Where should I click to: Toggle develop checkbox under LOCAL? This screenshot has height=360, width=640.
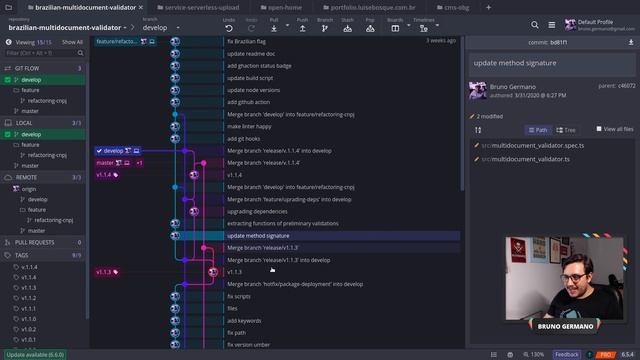click(x=7, y=134)
